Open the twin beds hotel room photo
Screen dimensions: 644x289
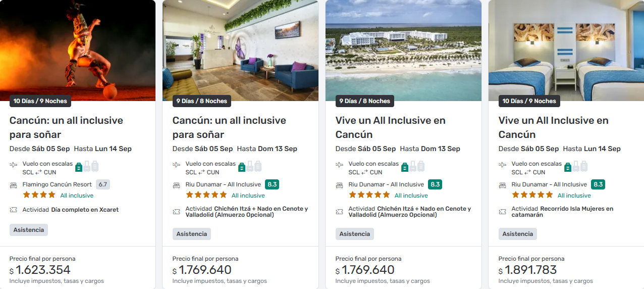pyautogui.click(x=566, y=48)
